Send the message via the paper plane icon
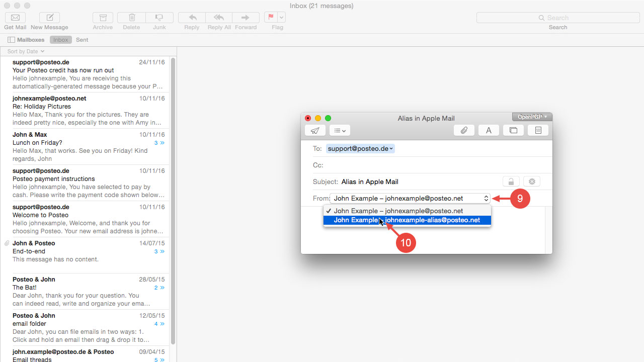This screenshot has height=362, width=644. (x=315, y=130)
